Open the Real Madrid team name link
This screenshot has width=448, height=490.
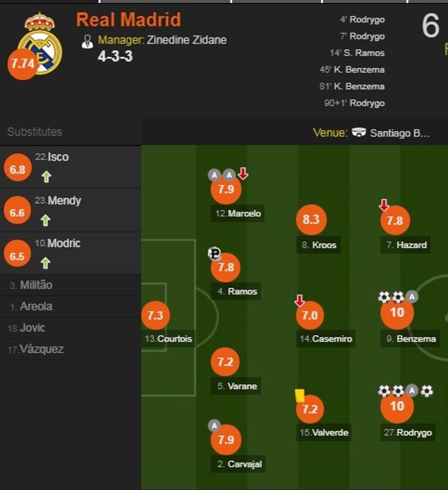[128, 20]
